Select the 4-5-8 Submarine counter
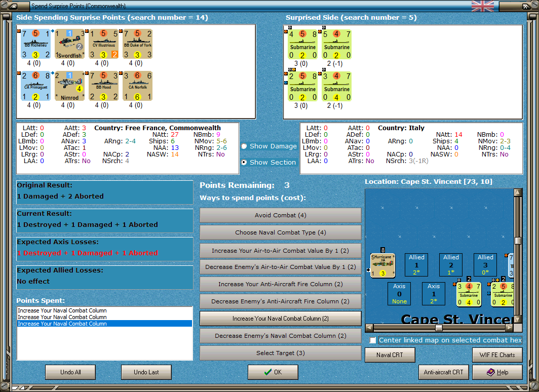 point(302,45)
